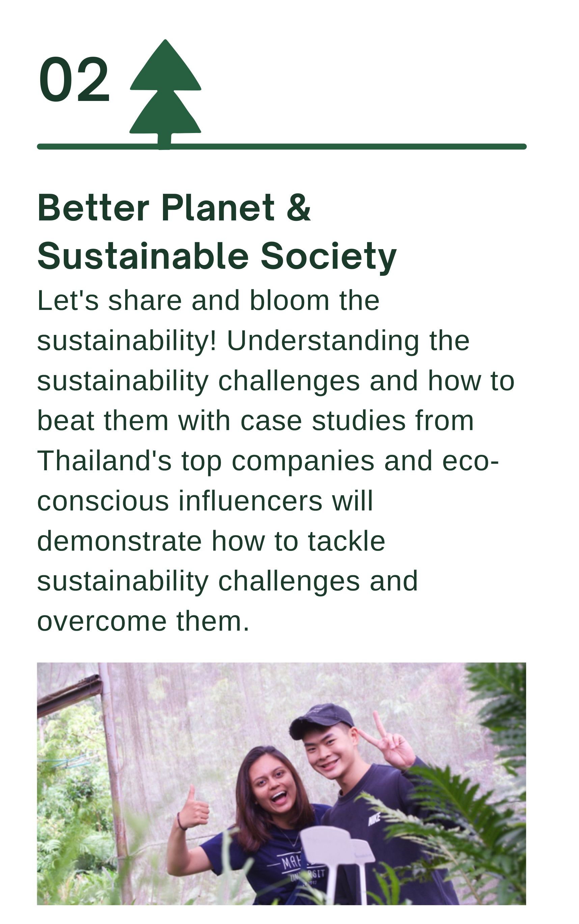The image size is (579, 924).
Task: Click the "Sustainable Society" heading line
Action: point(217,256)
